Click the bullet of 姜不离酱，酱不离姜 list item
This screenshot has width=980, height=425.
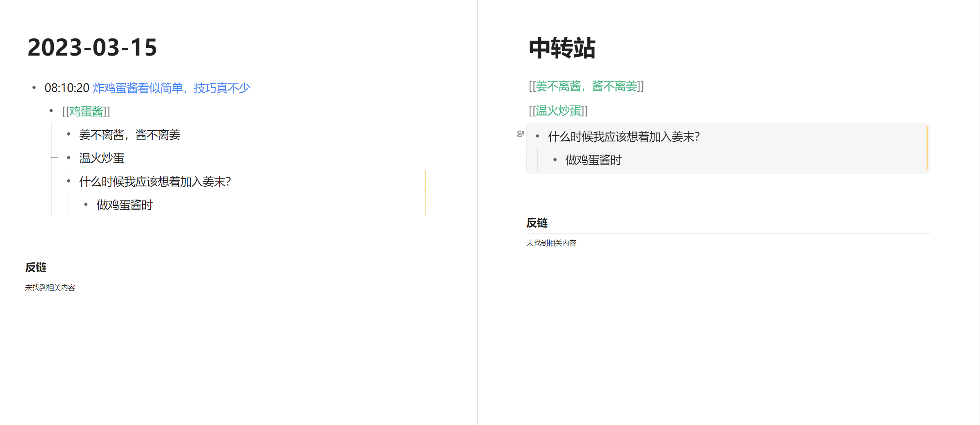click(69, 134)
